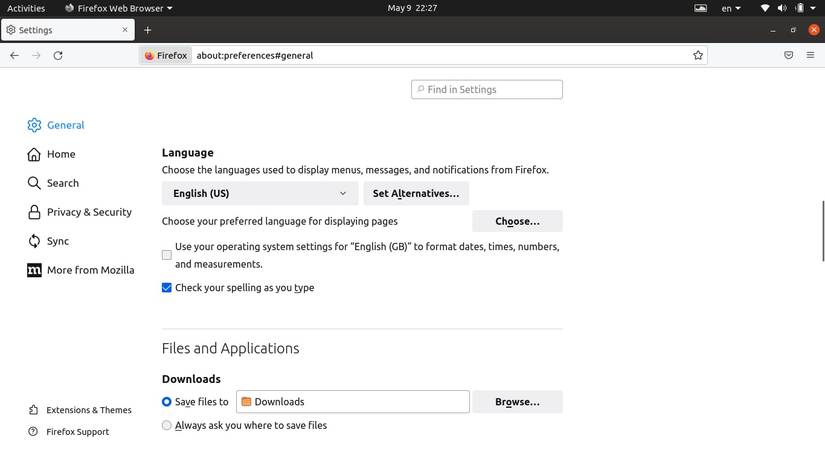Go to Privacy & Security settings
The width and height of the screenshot is (825, 464).
tap(89, 212)
